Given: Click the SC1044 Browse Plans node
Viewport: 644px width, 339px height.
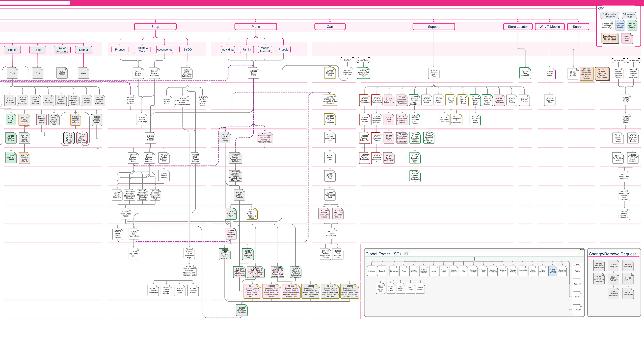Looking at the screenshot, I should click(x=254, y=73).
